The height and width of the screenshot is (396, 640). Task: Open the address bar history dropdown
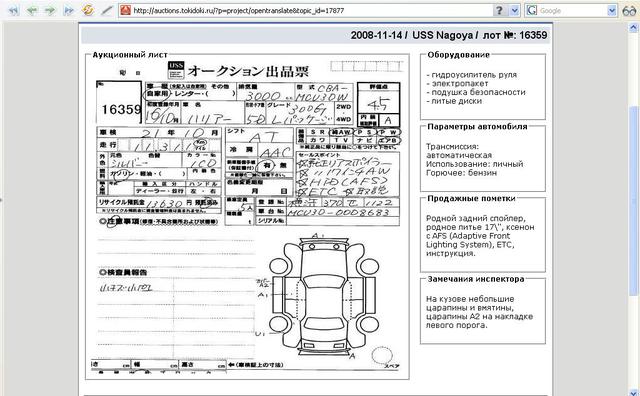tap(514, 10)
